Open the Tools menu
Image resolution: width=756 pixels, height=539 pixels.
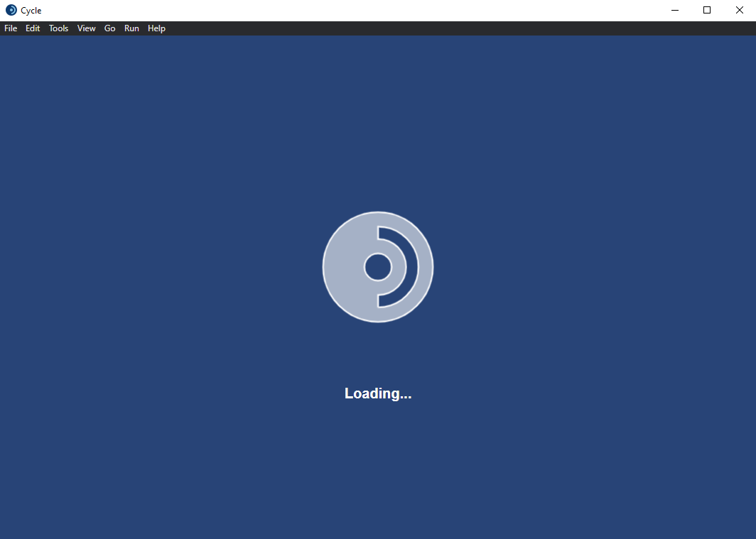click(x=58, y=28)
